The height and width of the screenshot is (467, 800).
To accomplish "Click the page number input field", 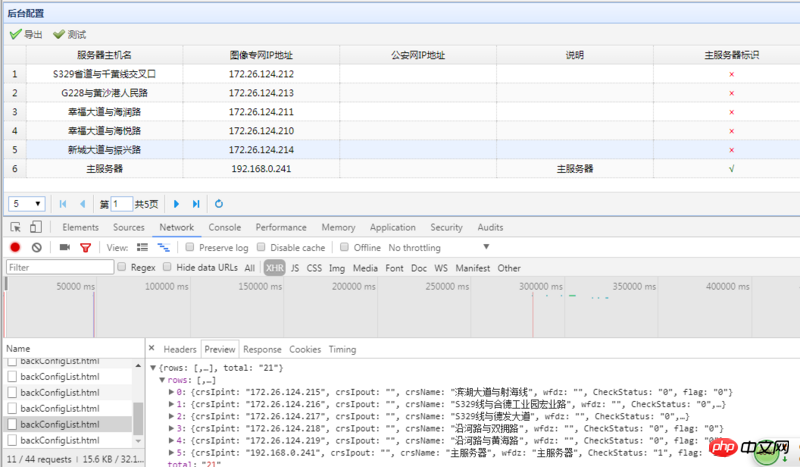I will [121, 204].
